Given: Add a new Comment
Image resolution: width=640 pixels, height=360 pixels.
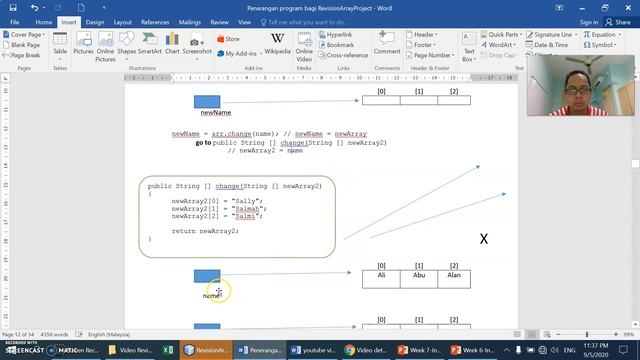Looking at the screenshot, I should pyautogui.click(x=387, y=44).
